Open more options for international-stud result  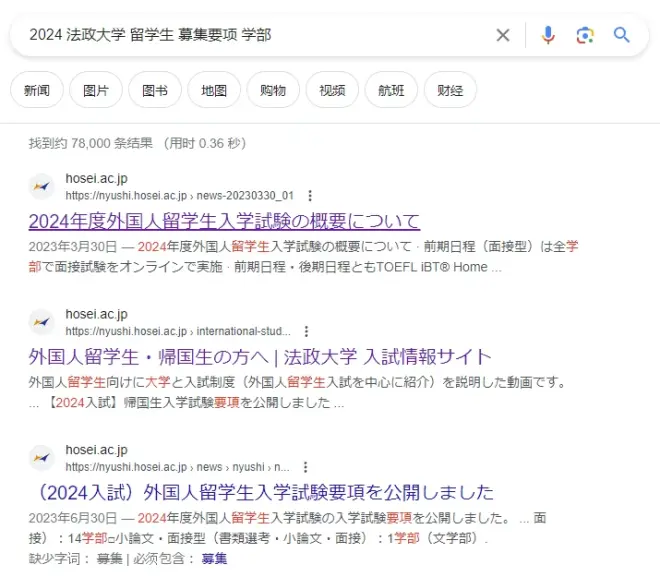307,332
